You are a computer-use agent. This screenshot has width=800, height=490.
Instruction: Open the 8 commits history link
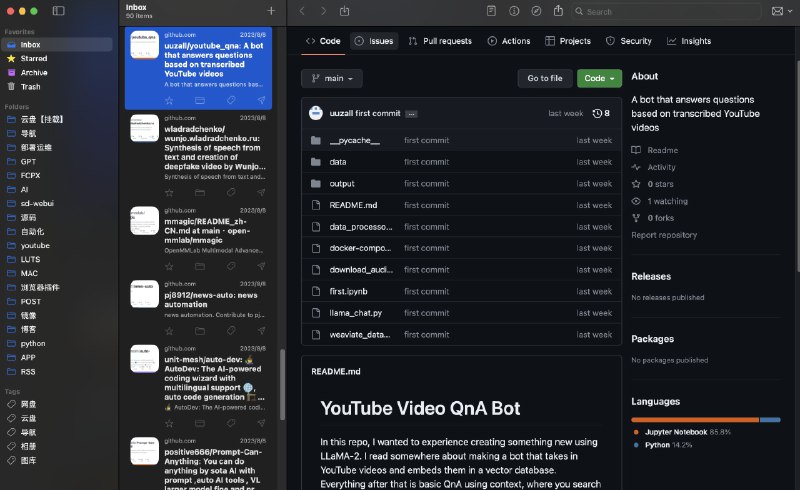[601, 113]
